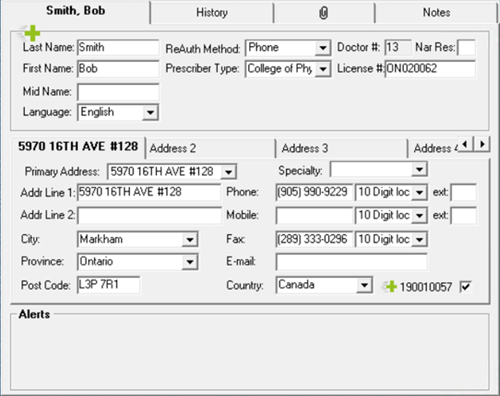The height and width of the screenshot is (396, 500).
Task: Select the Smith, Bob tab
Action: point(76,11)
